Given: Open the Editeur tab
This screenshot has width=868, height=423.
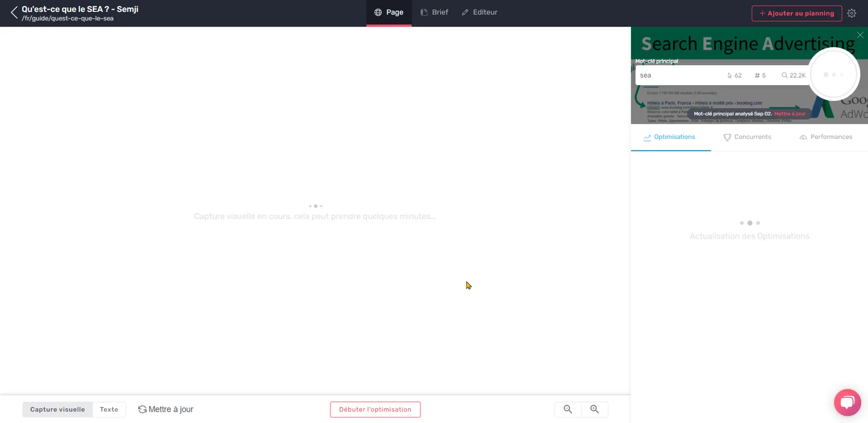Looking at the screenshot, I should (480, 12).
